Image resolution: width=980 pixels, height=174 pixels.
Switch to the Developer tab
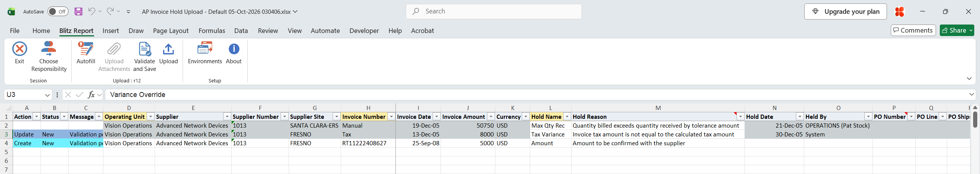(x=364, y=31)
